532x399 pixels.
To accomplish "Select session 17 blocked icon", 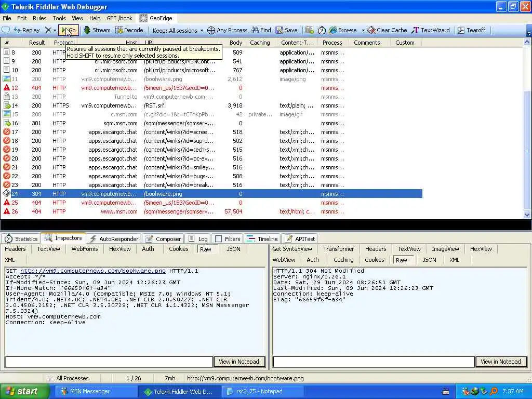I will (6, 131).
